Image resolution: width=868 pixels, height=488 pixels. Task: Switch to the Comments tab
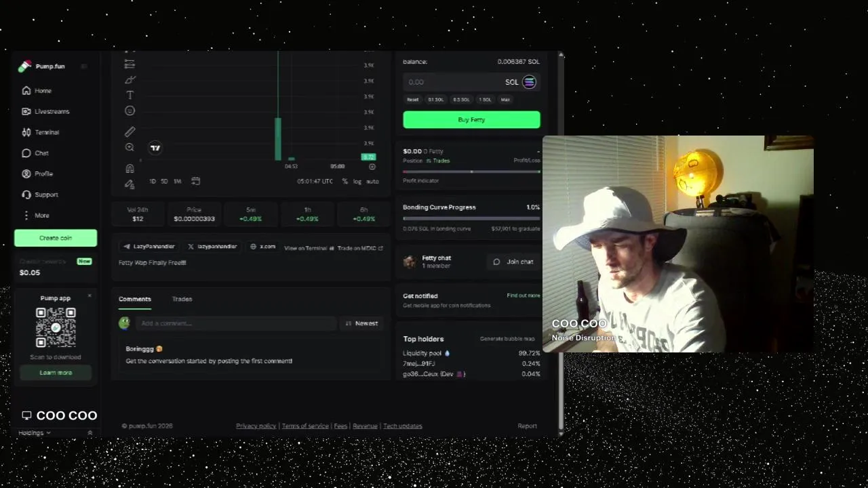(135, 299)
